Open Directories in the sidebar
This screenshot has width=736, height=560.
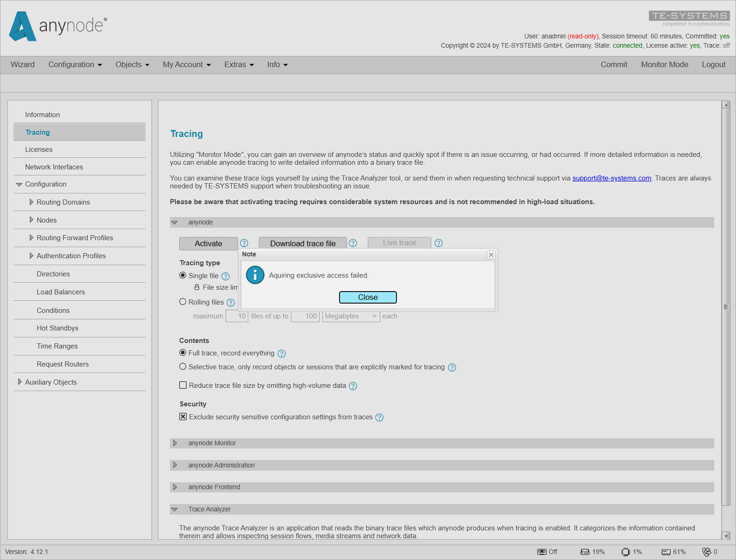pyautogui.click(x=79, y=274)
